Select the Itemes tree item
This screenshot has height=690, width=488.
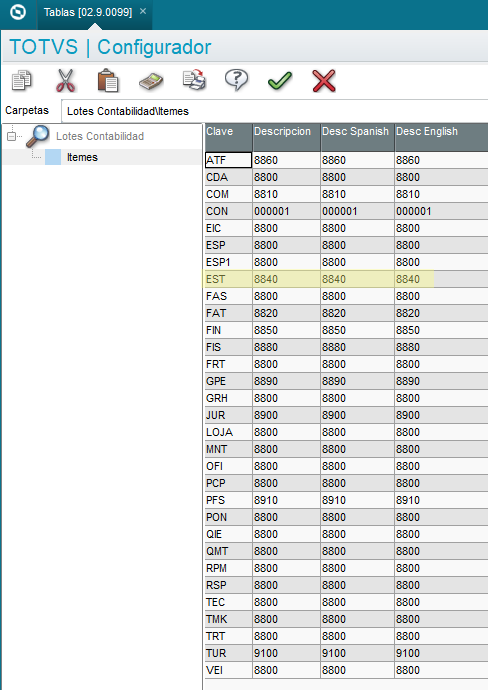(82, 157)
